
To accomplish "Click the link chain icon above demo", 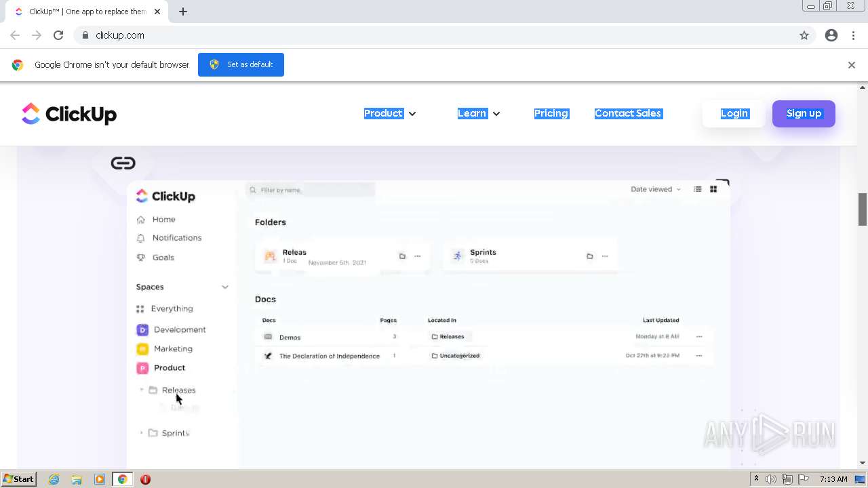I will [123, 163].
